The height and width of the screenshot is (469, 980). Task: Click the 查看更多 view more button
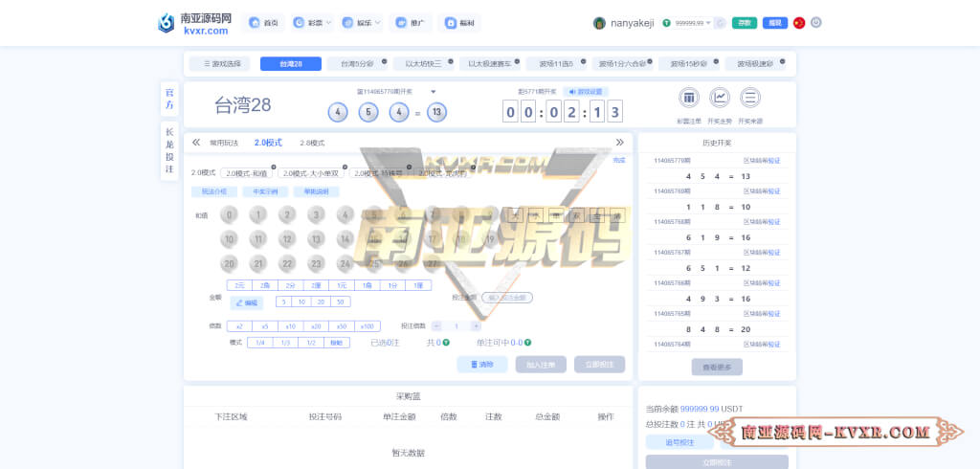pos(717,368)
